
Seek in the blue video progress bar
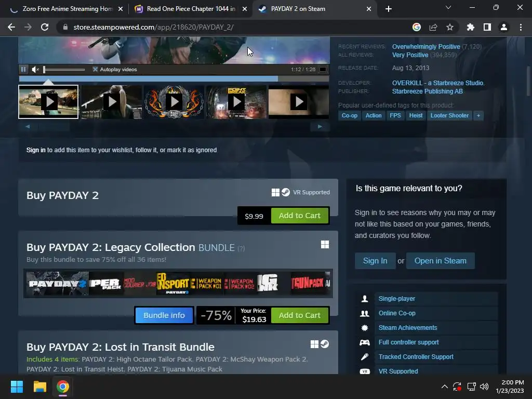pyautogui.click(x=174, y=79)
